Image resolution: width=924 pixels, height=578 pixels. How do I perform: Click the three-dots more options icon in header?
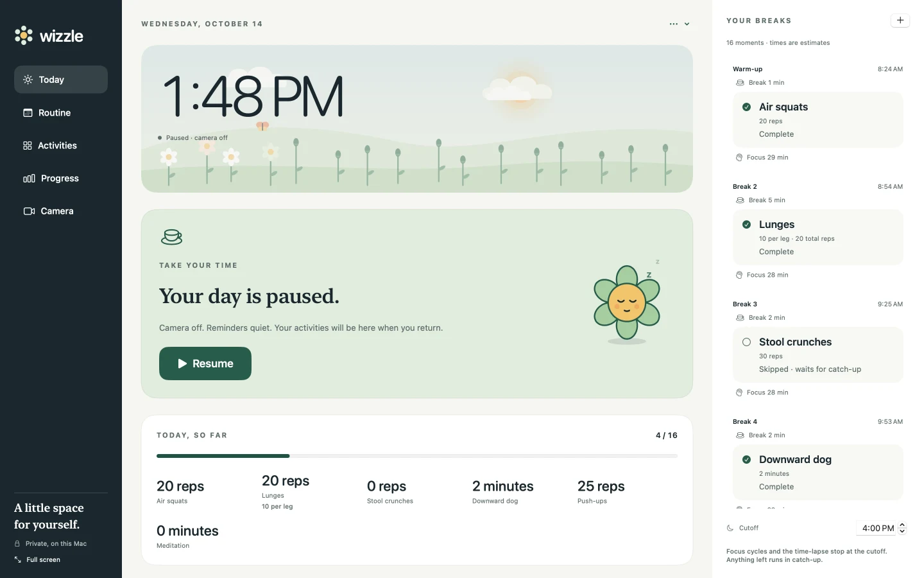tap(673, 24)
